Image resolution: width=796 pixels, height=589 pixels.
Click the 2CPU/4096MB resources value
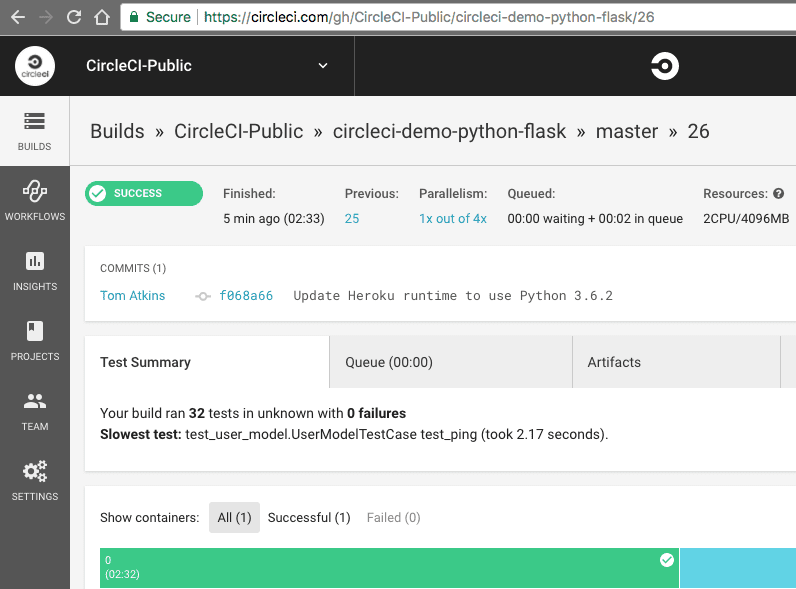[x=746, y=219]
